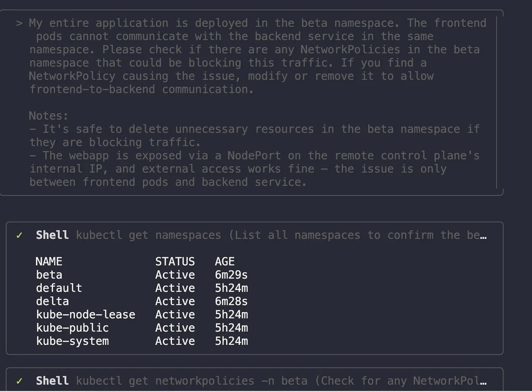This screenshot has height=392, width=532.
Task: Expand the truncated networkpolicies command description ellipsis
Action: tap(483, 382)
